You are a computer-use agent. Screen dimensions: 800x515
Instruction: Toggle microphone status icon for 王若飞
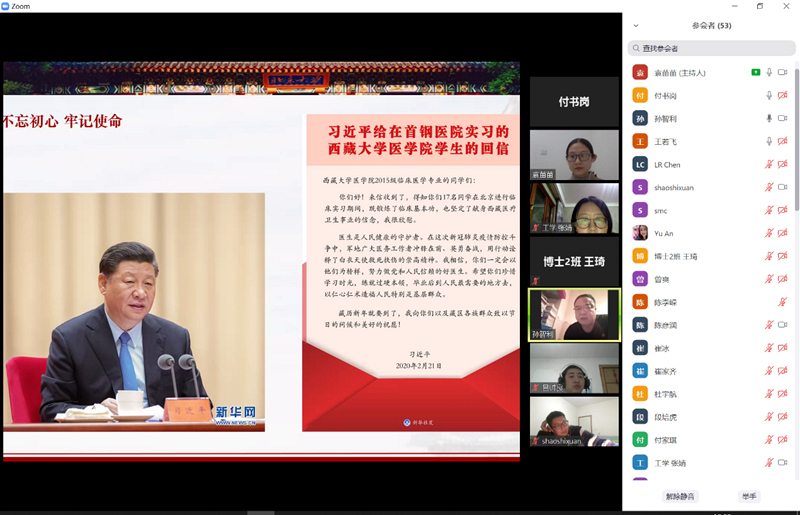tap(769, 141)
